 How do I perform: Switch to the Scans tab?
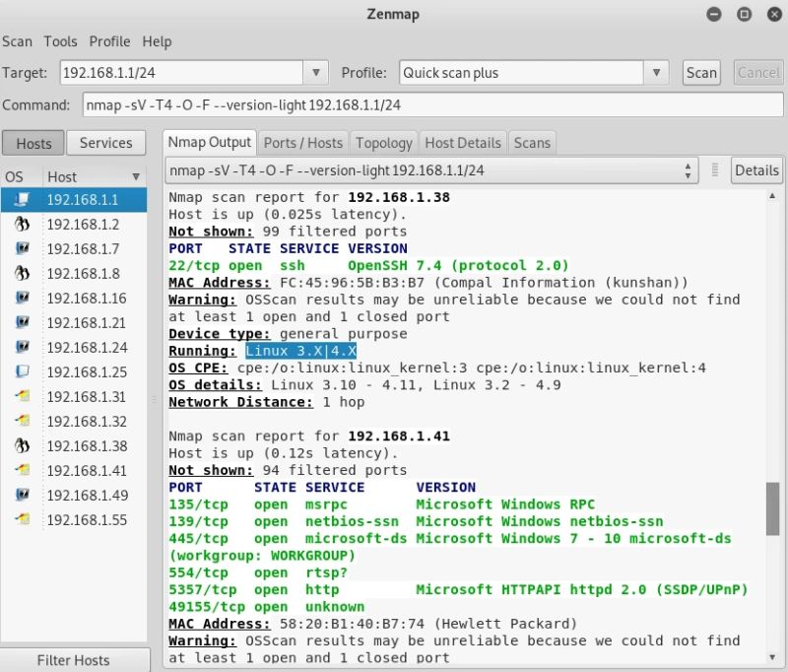click(532, 143)
